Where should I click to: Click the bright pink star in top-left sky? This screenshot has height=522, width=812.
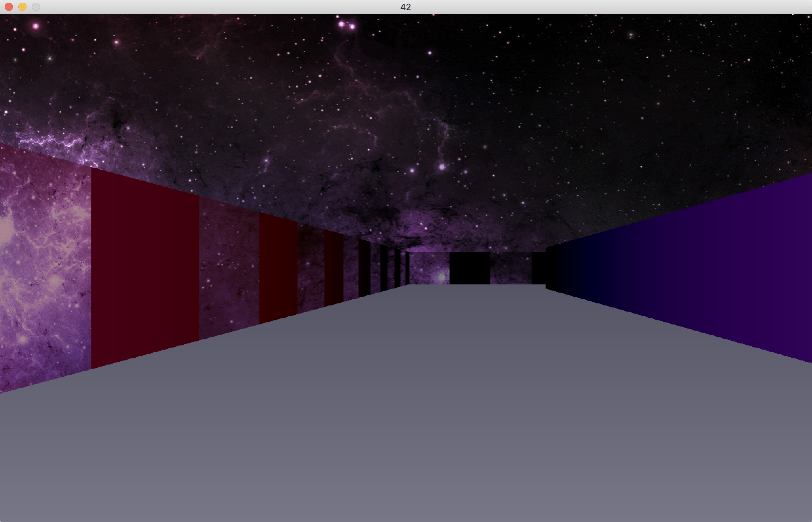36,26
